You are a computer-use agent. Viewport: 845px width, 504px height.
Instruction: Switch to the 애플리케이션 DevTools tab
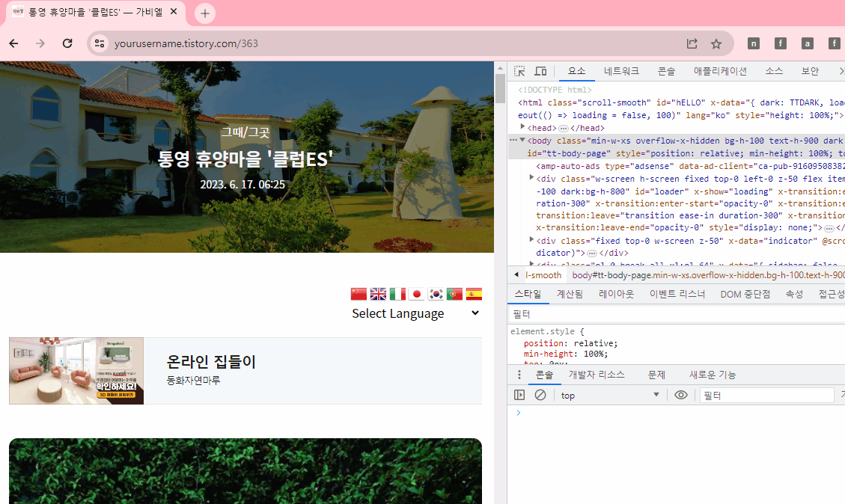[x=720, y=71]
